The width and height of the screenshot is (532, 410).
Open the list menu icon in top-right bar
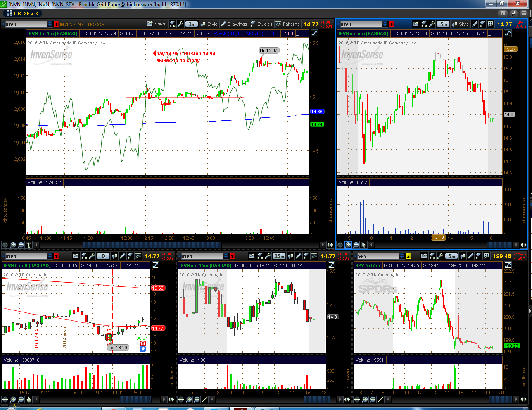click(523, 13)
